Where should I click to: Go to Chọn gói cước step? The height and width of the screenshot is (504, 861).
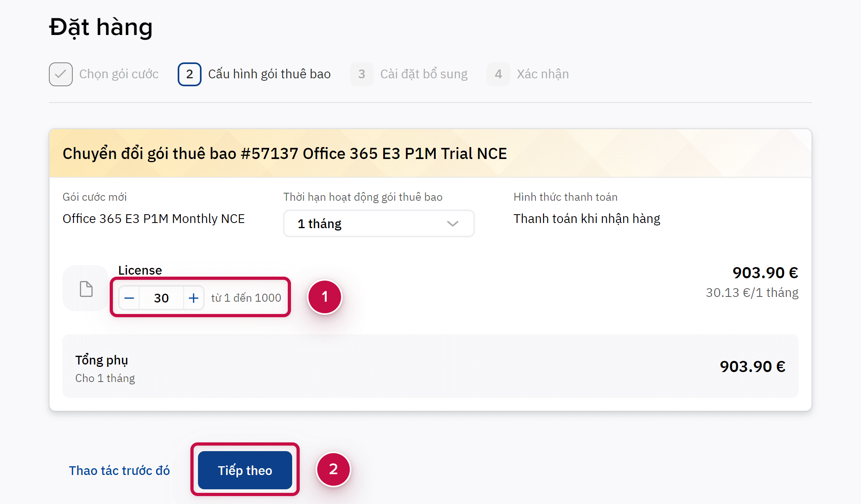coord(118,74)
